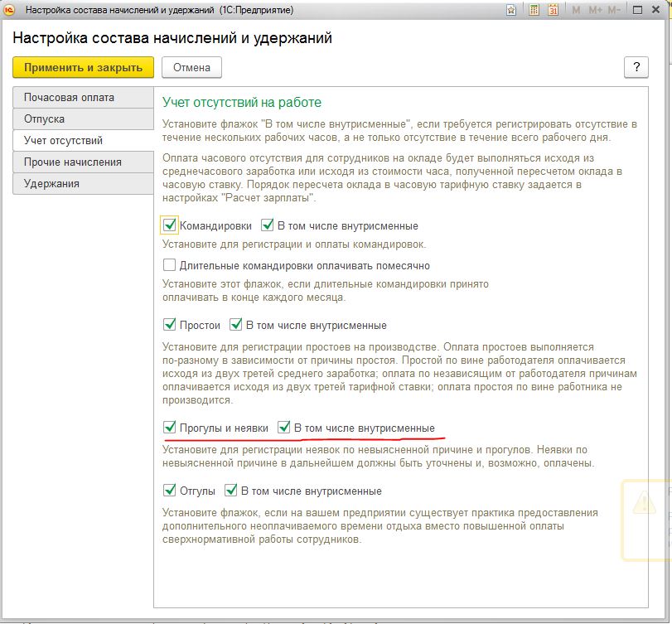Open help with the question mark button
This screenshot has width=672, height=624.
(x=636, y=67)
